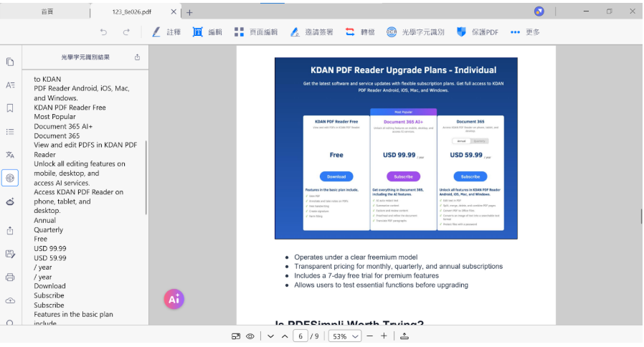Screen dimensions: 644x347
Task: Click the plan comparison image
Action: click(396, 148)
